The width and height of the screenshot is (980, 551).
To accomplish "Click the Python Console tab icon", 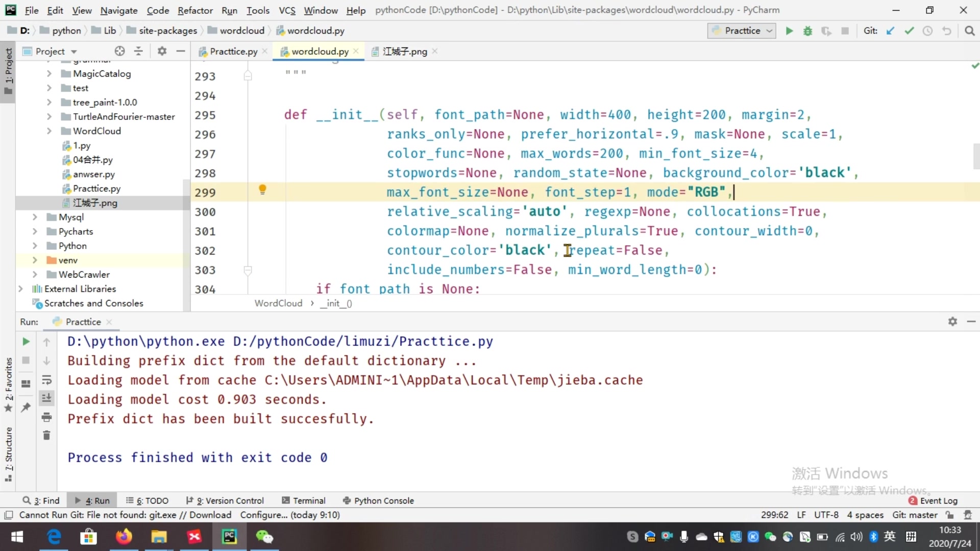I will [345, 500].
